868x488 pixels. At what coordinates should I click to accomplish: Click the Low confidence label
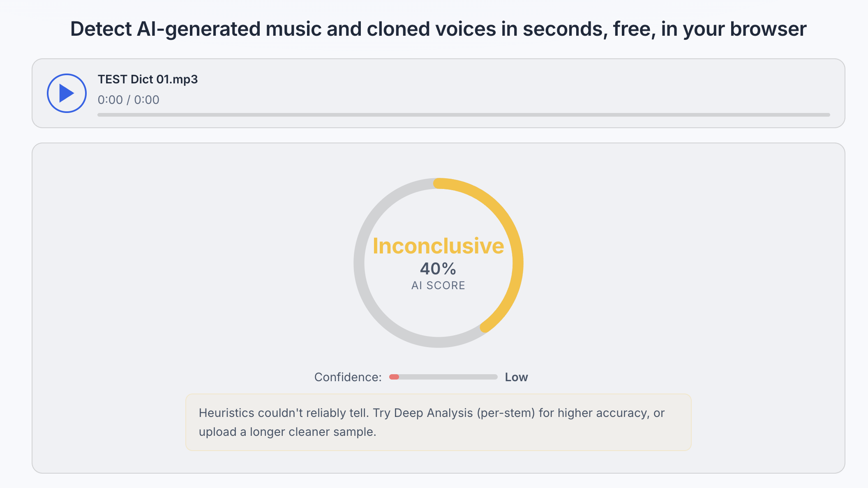516,377
